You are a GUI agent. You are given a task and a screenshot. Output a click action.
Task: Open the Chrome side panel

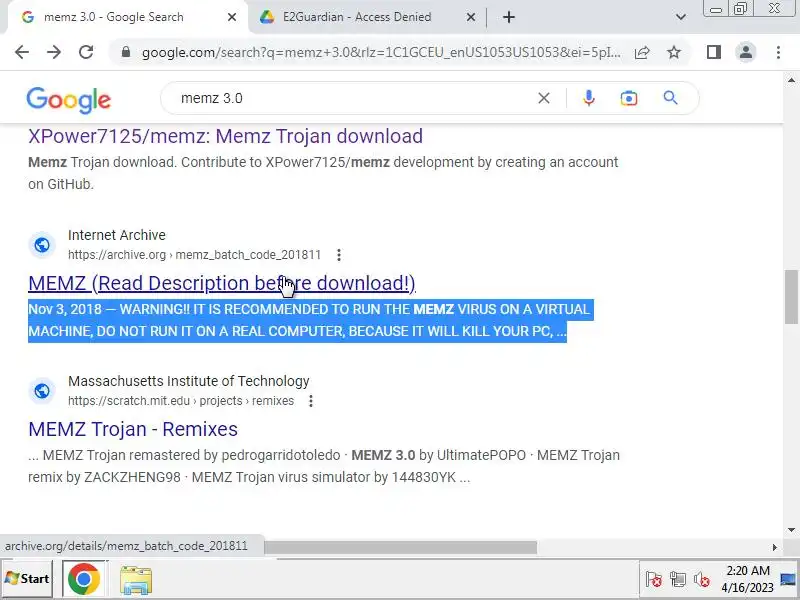coord(714,52)
